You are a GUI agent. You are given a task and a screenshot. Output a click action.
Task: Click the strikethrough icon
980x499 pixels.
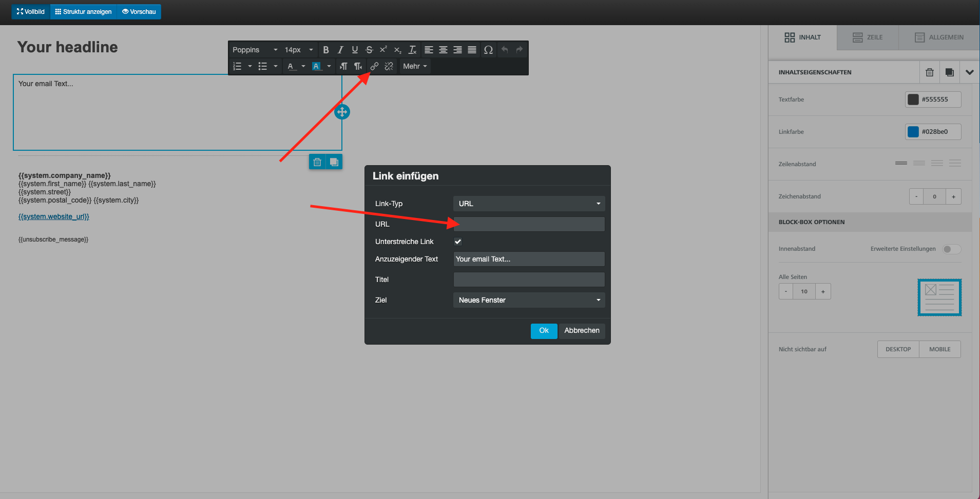pyautogui.click(x=369, y=50)
